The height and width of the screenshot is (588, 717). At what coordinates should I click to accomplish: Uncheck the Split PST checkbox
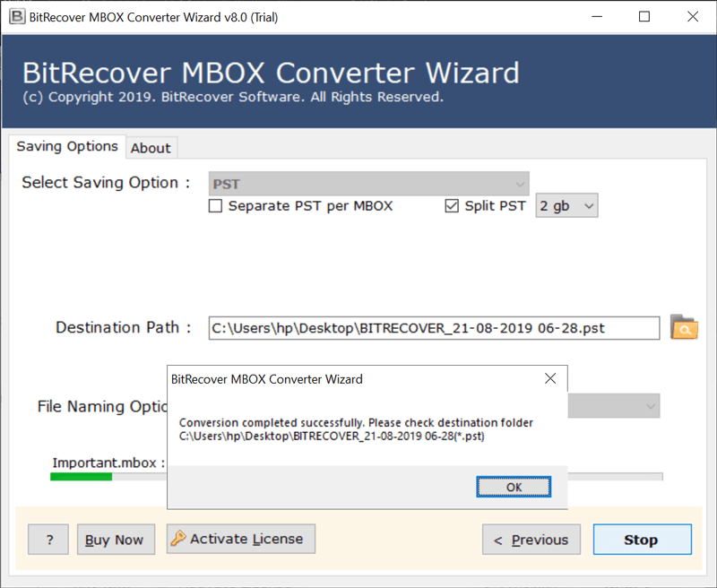click(x=452, y=206)
